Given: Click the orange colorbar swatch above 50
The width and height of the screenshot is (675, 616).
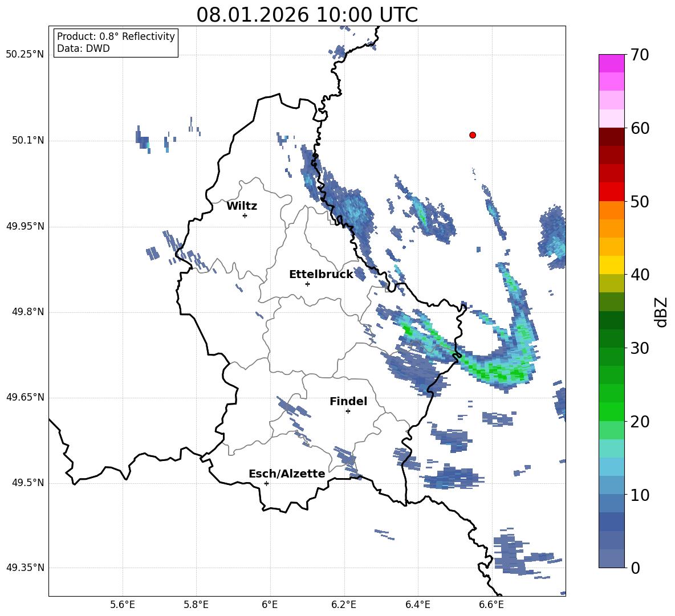Looking at the screenshot, I should tap(611, 210).
